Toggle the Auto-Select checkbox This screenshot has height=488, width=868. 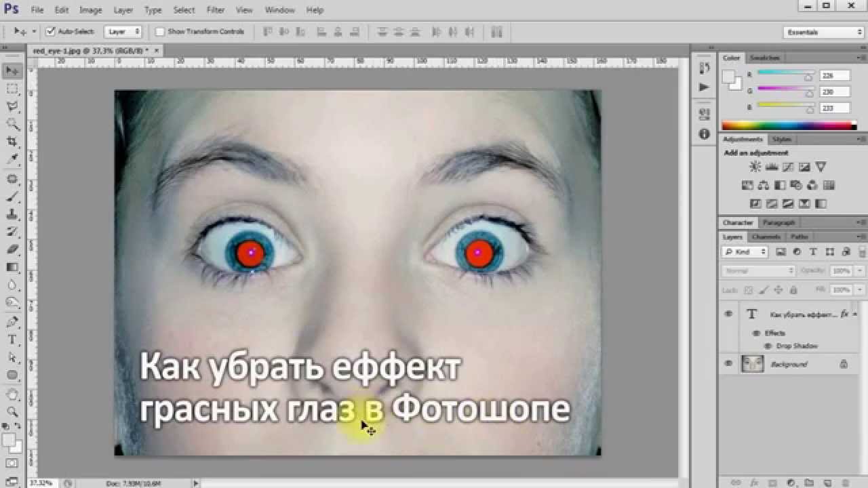click(x=50, y=31)
